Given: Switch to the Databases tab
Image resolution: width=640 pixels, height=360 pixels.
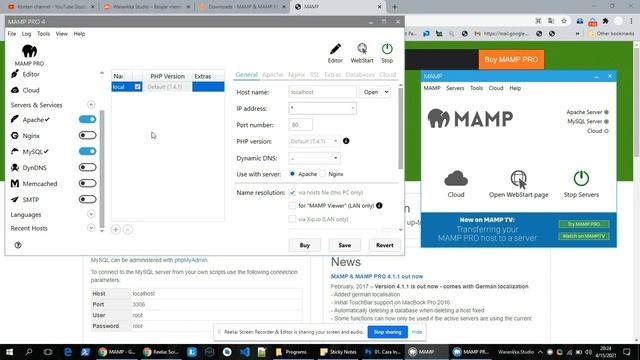Looking at the screenshot, I should click(360, 74).
